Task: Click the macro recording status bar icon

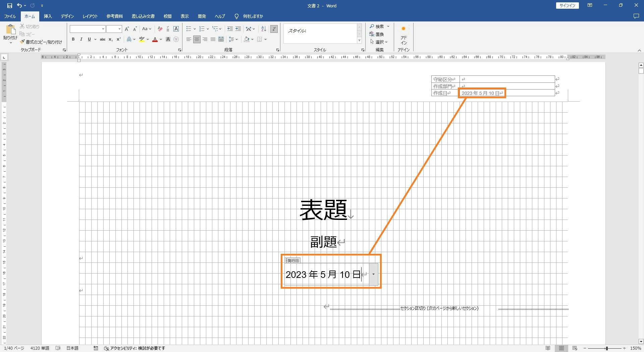Action: click(96, 348)
